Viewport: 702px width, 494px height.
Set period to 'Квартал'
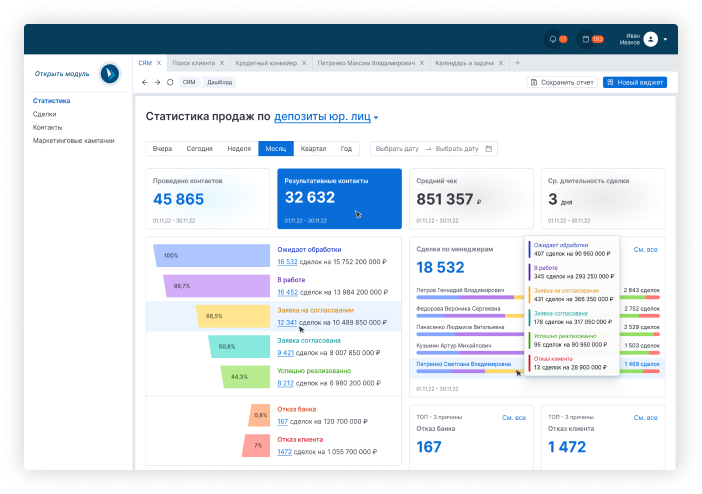pos(313,148)
